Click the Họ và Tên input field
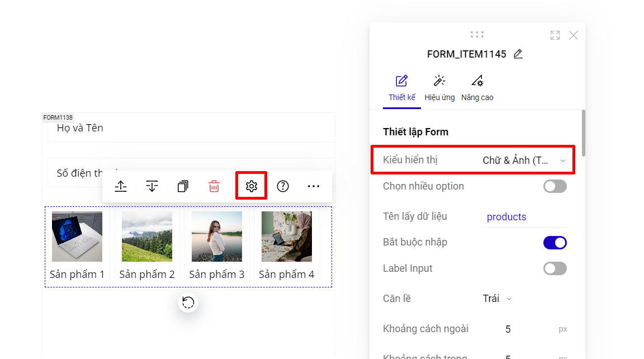The height and width of the screenshot is (359, 644). pyautogui.click(x=191, y=127)
